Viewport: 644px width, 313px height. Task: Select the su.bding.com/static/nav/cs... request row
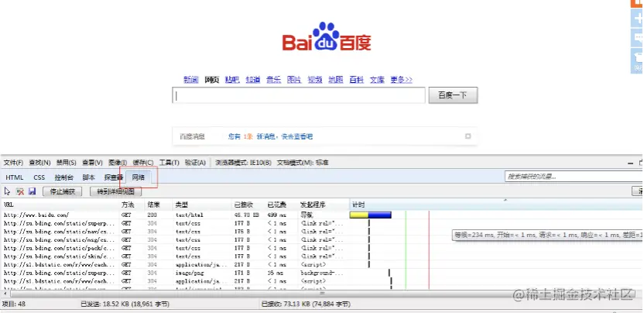322,231
